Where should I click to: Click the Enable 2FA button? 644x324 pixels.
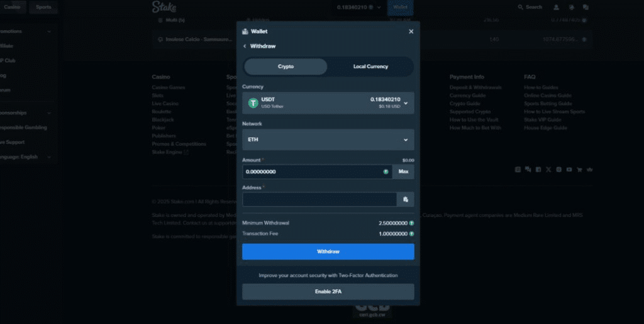328,292
